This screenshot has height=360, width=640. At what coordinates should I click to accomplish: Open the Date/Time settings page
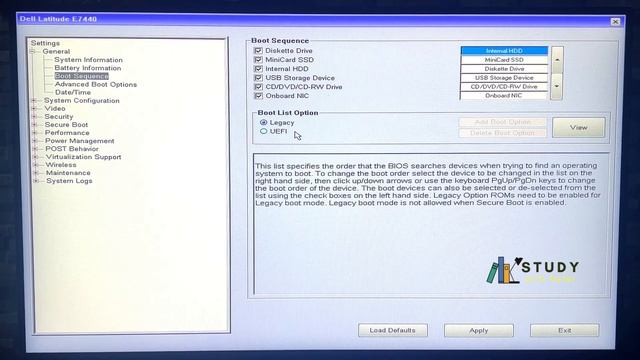pyautogui.click(x=73, y=92)
